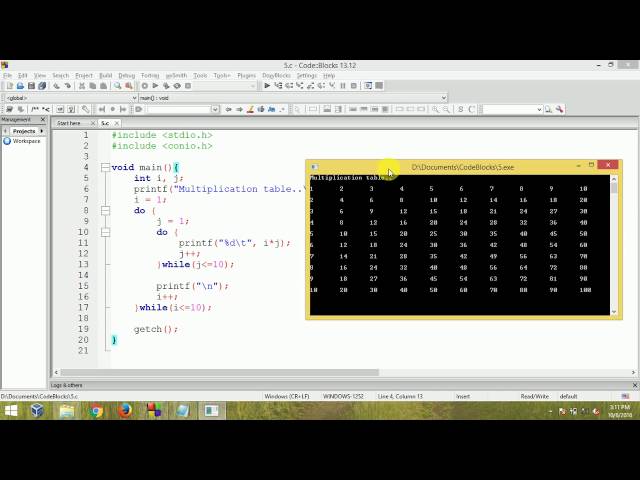Open the build target dropdown
Image resolution: width=640 pixels, height=480 pixels.
pyautogui.click(x=253, y=86)
